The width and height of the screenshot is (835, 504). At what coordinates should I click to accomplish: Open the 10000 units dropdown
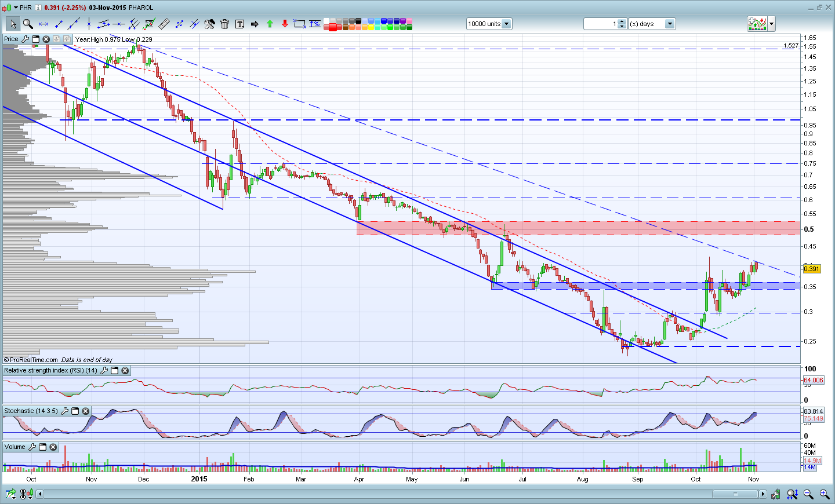(506, 24)
